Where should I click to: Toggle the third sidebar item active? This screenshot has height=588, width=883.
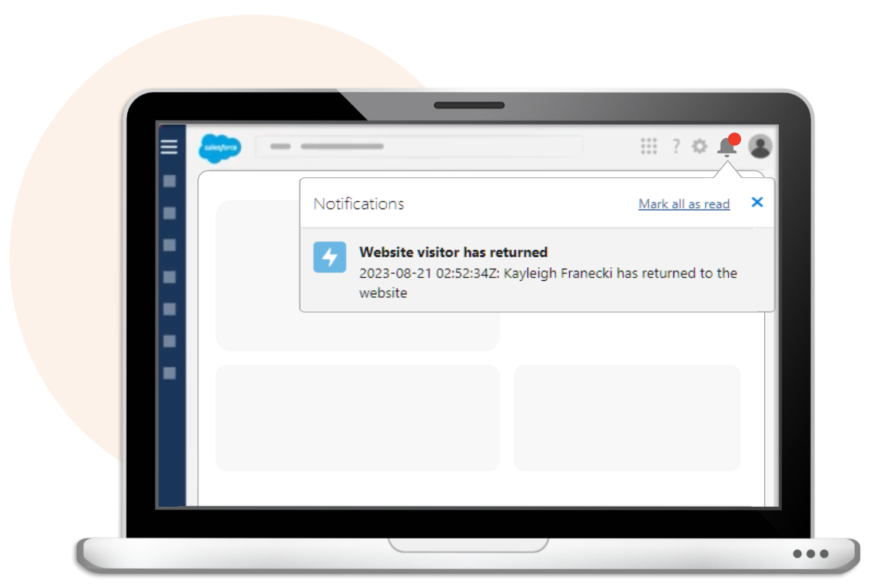point(170,242)
